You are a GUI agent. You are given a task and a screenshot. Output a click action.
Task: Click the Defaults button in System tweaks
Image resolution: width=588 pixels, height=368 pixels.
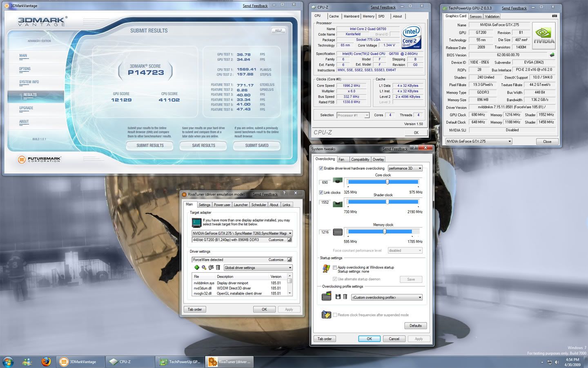tap(416, 325)
